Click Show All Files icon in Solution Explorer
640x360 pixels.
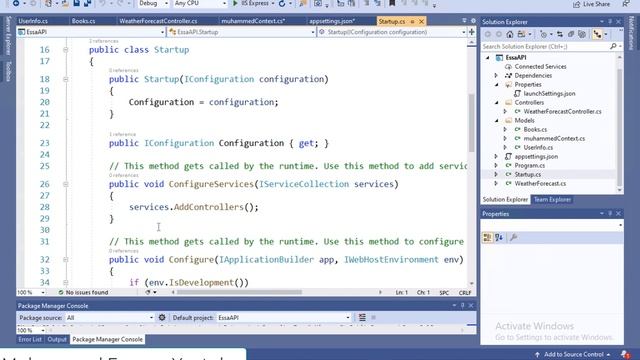click(582, 34)
